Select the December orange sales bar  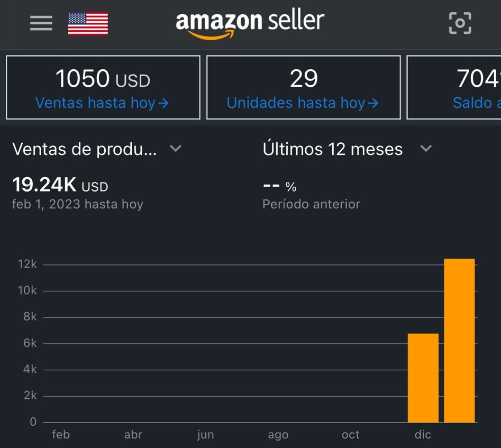(423, 378)
